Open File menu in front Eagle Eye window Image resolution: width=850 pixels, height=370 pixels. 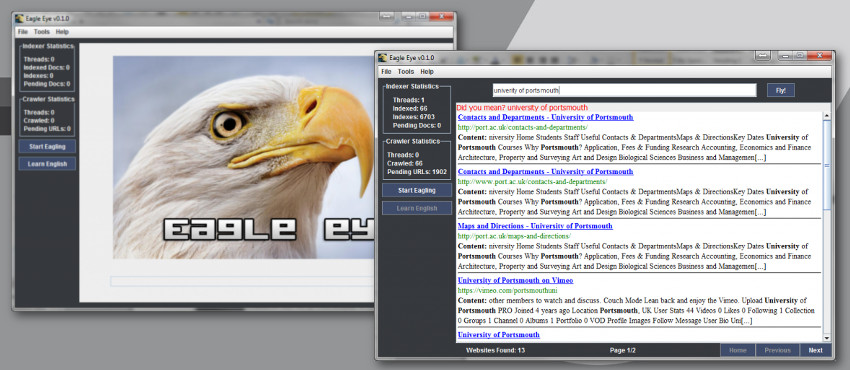(x=386, y=72)
